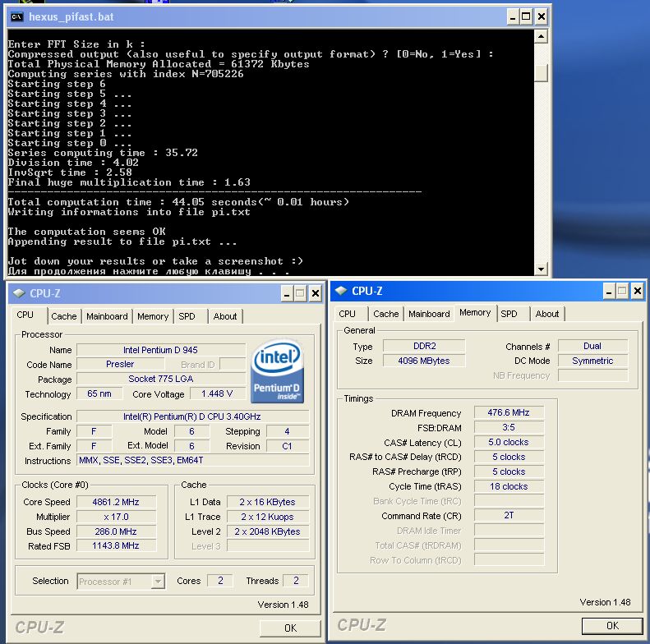Click the Technology value 65 nm
The image size is (650, 644).
99,393
